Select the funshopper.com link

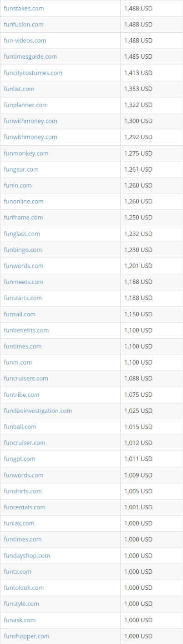point(26,636)
